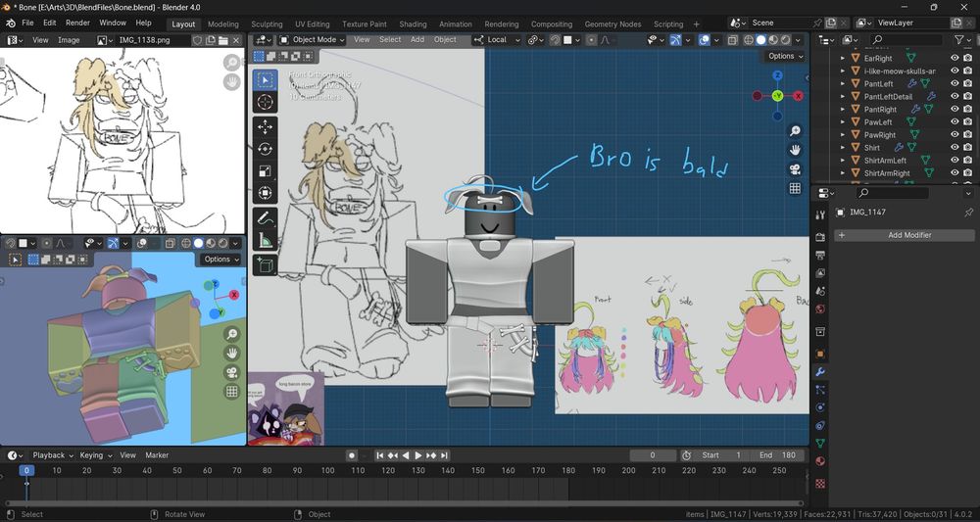Click the red X axis on navigation gizmo
The image size is (980, 522).
coord(798,96)
